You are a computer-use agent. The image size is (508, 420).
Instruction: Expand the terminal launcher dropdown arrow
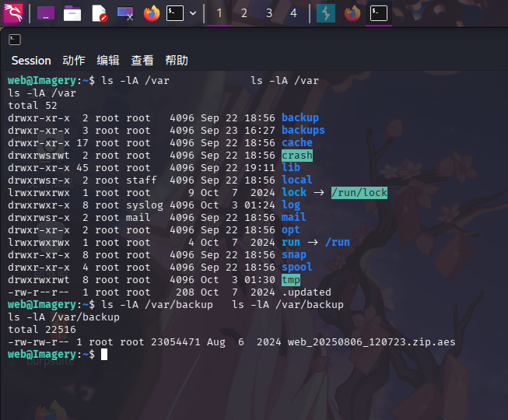[x=193, y=13]
